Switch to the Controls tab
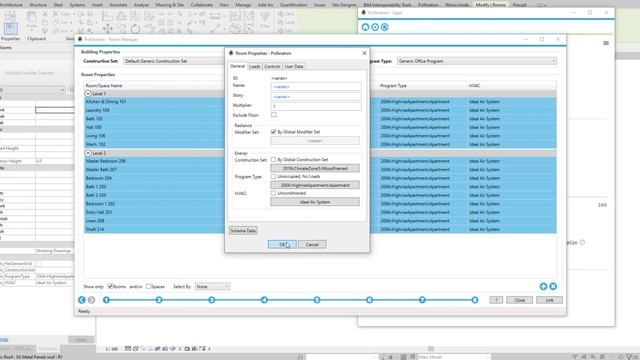The height and width of the screenshot is (360, 640). 272,67
